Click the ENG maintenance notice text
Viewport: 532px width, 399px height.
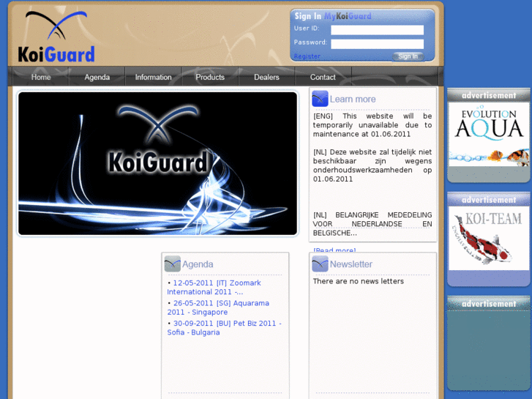pos(372,125)
